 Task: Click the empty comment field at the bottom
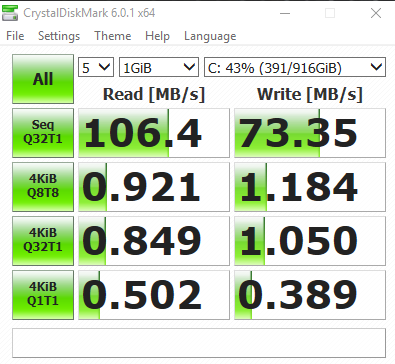tap(199, 343)
